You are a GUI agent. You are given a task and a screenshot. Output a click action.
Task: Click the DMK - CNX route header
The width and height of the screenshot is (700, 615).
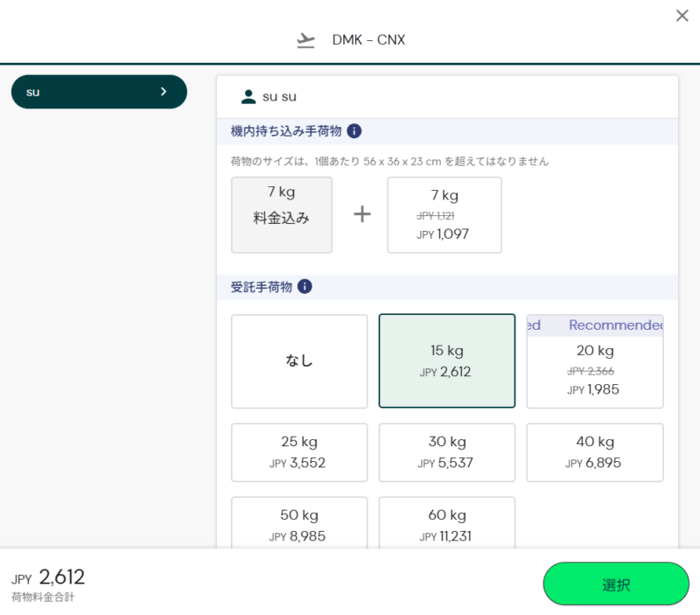point(368,40)
